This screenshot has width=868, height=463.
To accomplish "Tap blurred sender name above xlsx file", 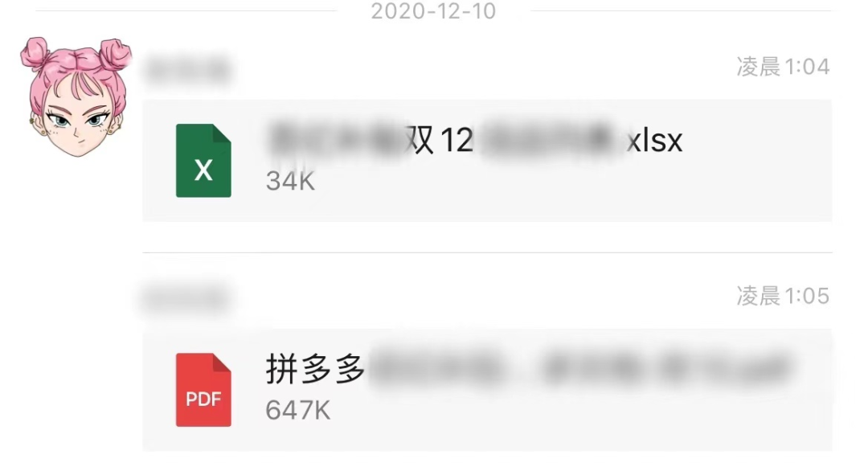I will pyautogui.click(x=187, y=70).
